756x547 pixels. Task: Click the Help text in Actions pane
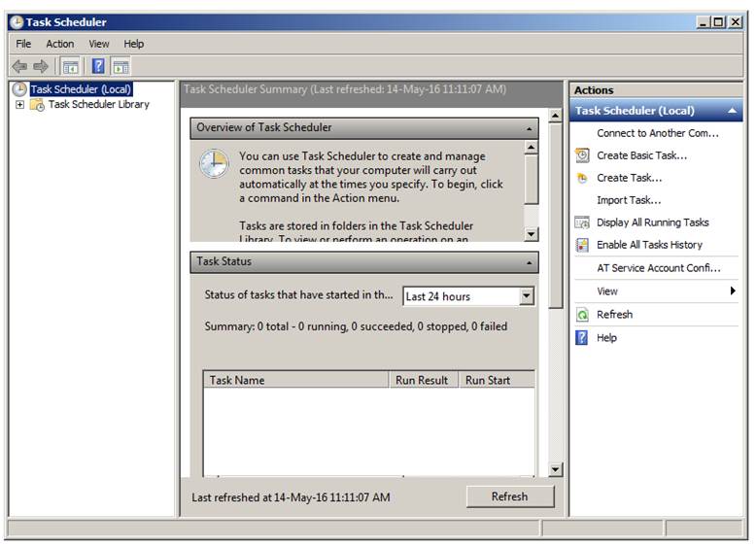coord(606,338)
